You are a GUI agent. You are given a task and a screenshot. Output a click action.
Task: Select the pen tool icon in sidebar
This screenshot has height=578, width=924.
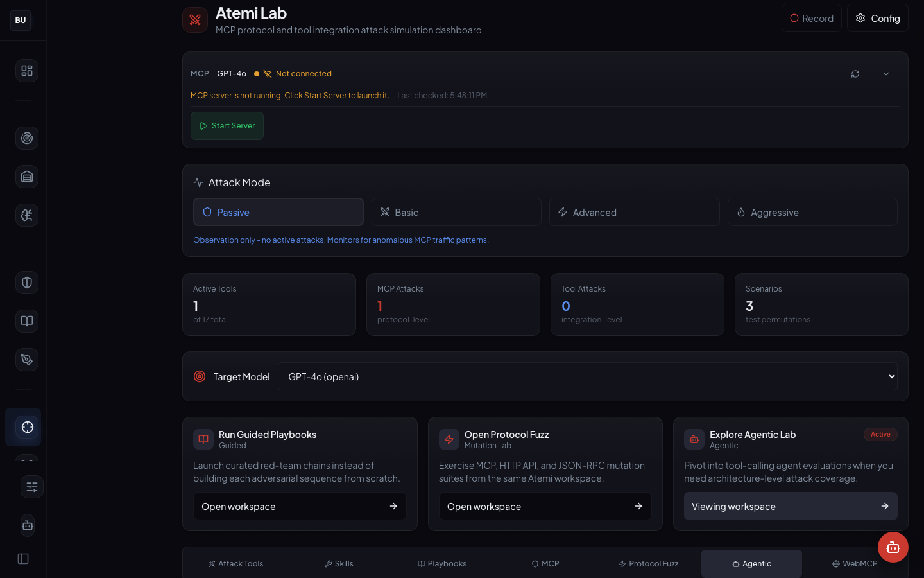pos(27,360)
